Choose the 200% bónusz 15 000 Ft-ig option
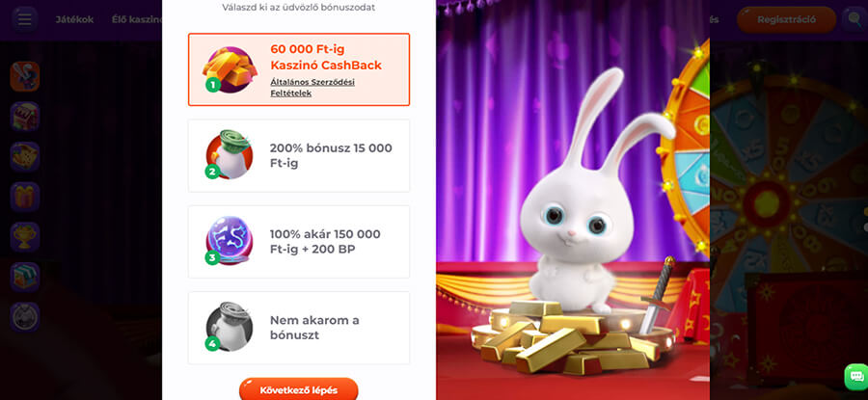This screenshot has height=400, width=868. [299, 155]
